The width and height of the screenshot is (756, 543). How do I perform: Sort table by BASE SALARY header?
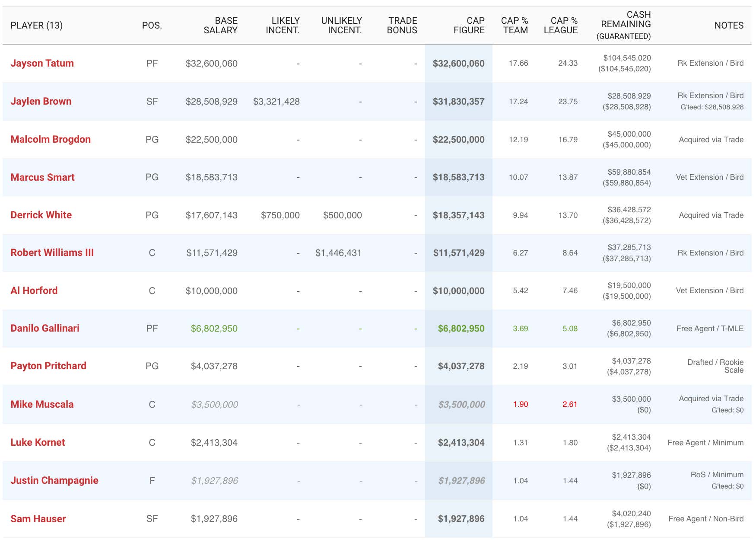click(x=221, y=26)
